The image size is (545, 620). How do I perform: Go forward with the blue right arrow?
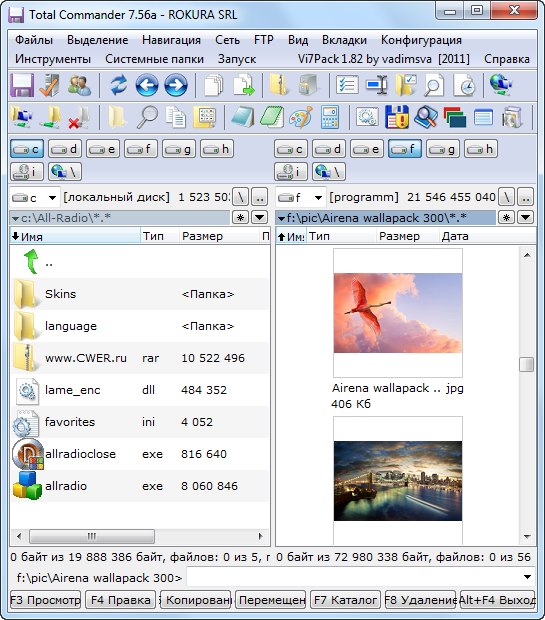click(176, 85)
